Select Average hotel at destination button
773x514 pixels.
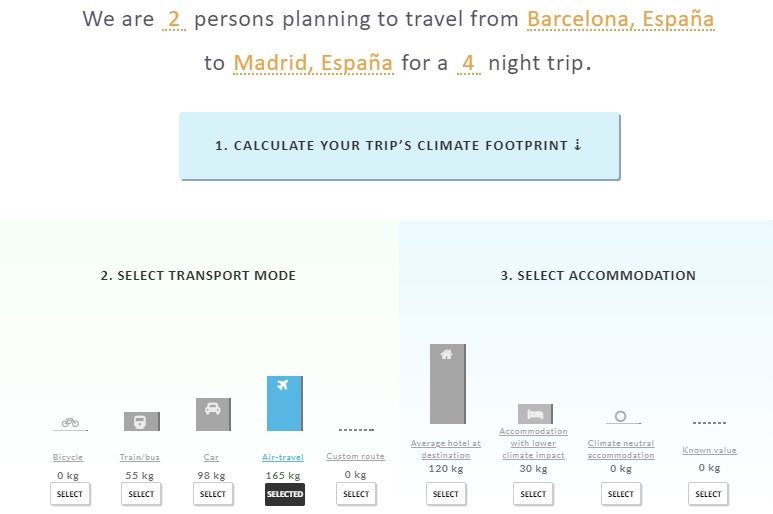pyautogui.click(x=446, y=494)
